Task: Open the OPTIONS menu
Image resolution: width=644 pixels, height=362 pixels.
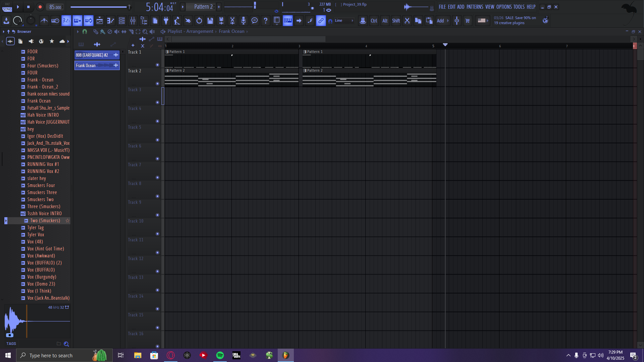Action: [504, 7]
